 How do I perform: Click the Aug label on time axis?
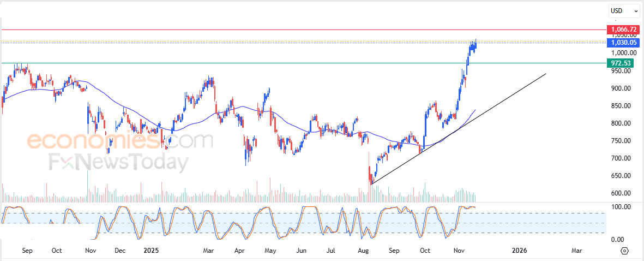pos(363,250)
